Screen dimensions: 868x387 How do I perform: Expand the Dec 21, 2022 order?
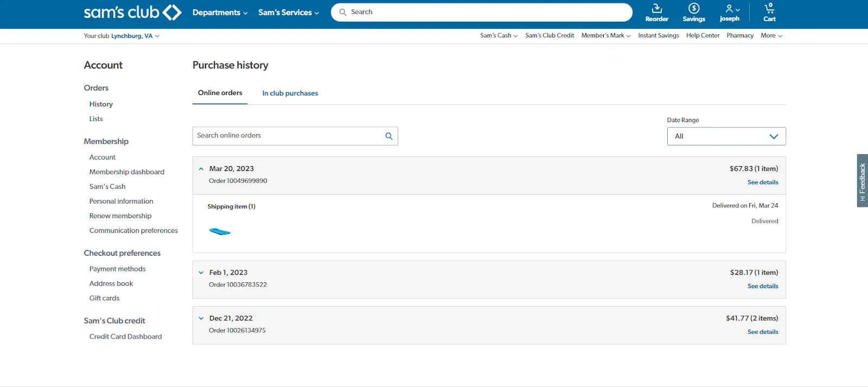point(201,319)
